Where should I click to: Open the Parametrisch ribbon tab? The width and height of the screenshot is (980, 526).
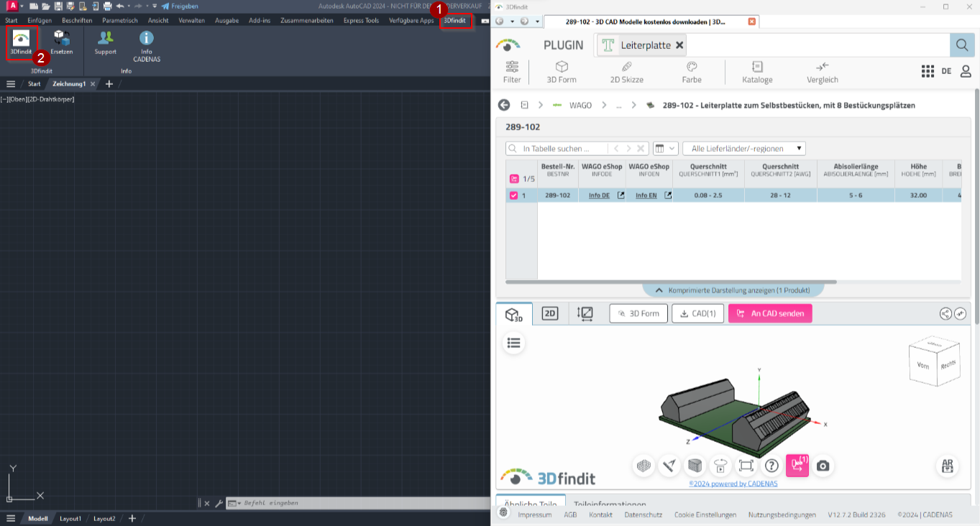tap(120, 20)
